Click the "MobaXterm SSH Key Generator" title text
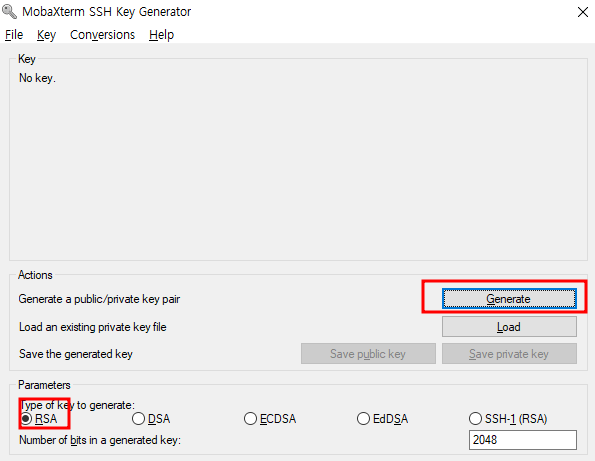Screen dimensions: 595x461 [x=107, y=12]
